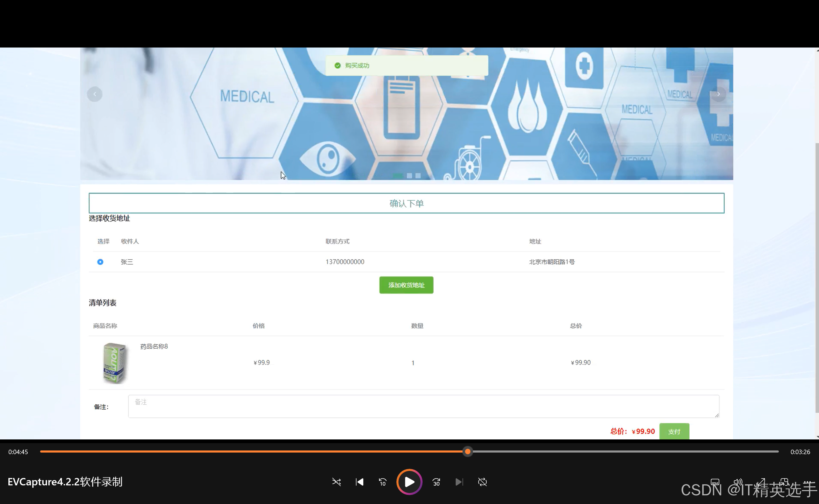The width and height of the screenshot is (819, 504).
Task: Select address radio for 张三
Action: pyautogui.click(x=100, y=262)
